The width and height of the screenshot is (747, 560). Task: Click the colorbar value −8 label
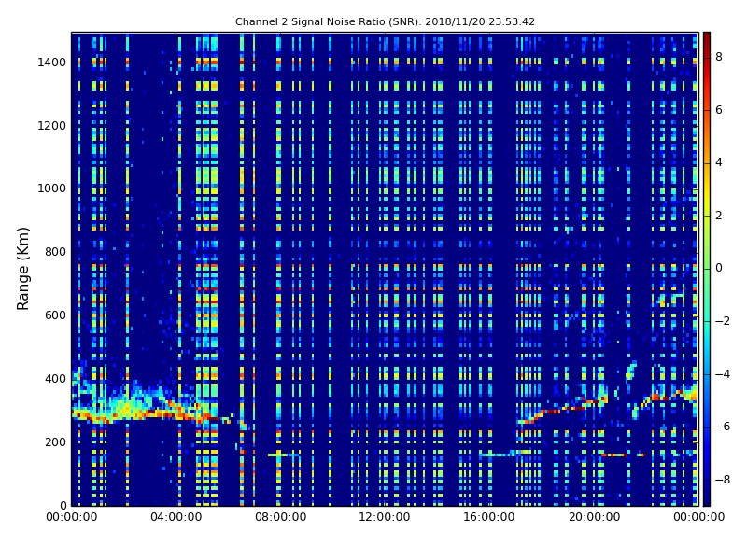pyautogui.click(x=723, y=480)
